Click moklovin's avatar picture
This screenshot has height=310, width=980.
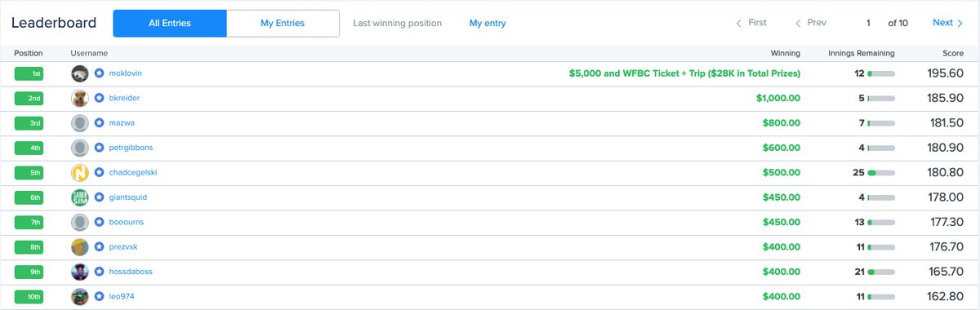[x=79, y=73]
